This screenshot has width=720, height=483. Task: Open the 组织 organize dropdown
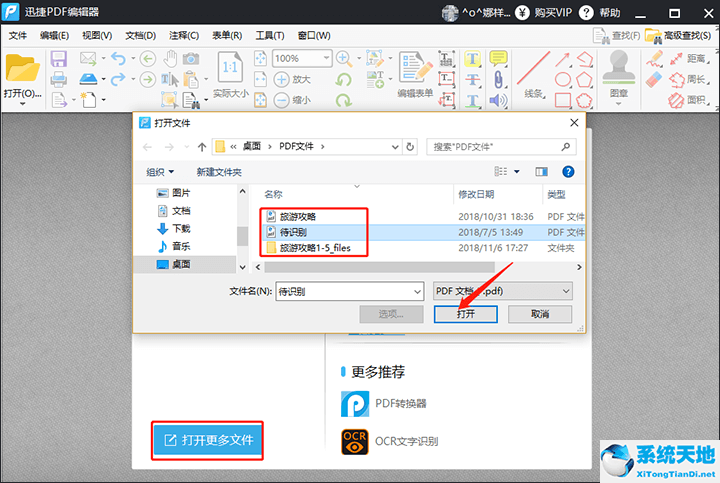[x=160, y=172]
